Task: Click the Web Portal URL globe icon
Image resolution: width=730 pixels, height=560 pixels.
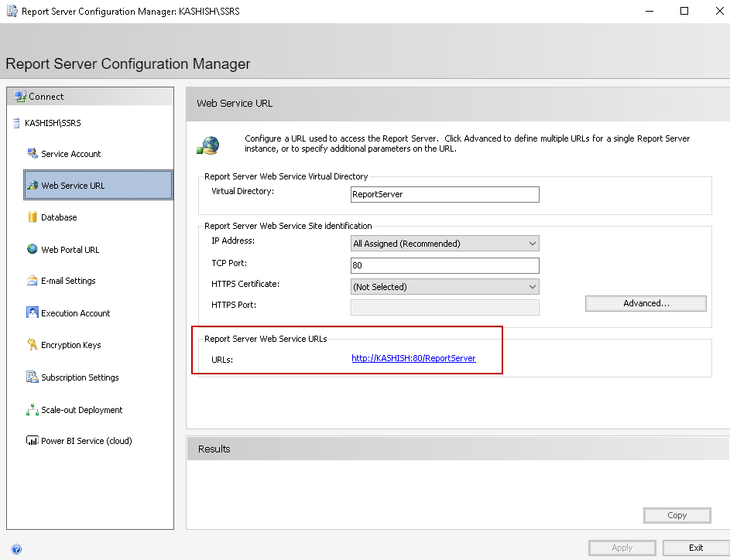Action: point(33,249)
